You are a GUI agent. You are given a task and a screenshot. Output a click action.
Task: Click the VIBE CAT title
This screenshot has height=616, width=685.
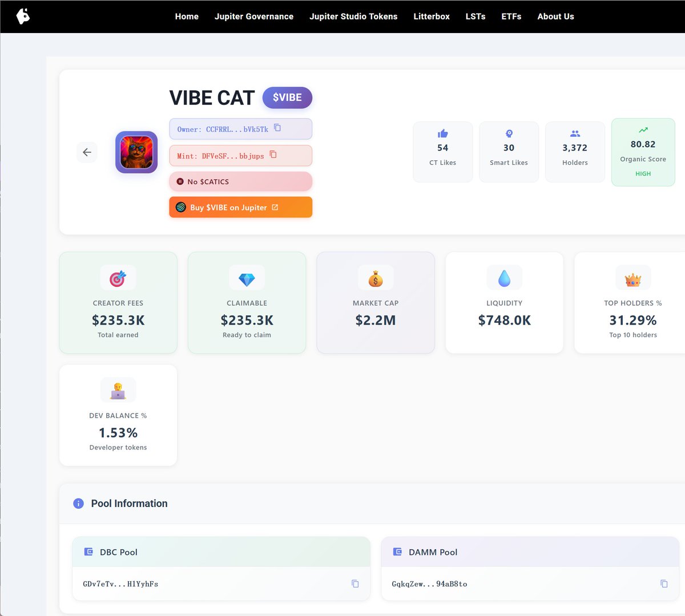(212, 98)
